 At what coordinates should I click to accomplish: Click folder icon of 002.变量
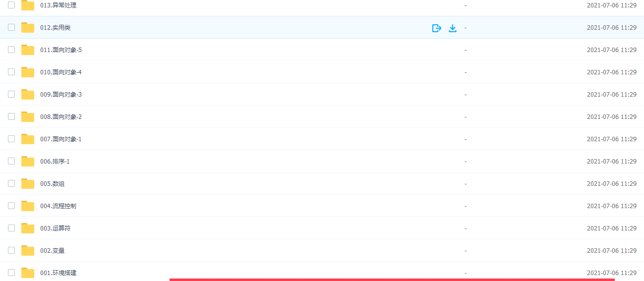click(x=28, y=251)
